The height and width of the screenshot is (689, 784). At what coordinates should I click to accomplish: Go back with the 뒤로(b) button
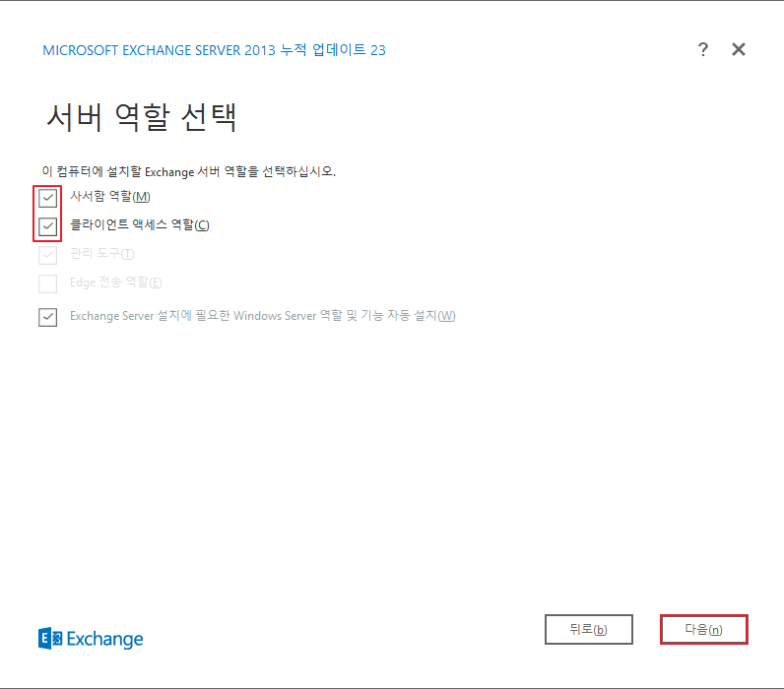click(x=589, y=630)
